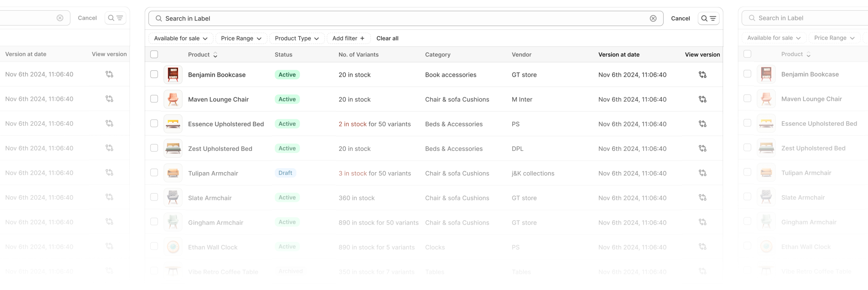Click the Vendor column header
The width and height of the screenshot is (868, 290).
click(x=521, y=55)
